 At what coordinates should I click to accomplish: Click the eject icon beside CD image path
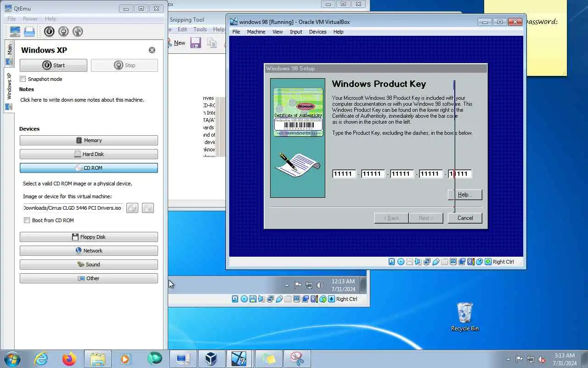point(132,208)
